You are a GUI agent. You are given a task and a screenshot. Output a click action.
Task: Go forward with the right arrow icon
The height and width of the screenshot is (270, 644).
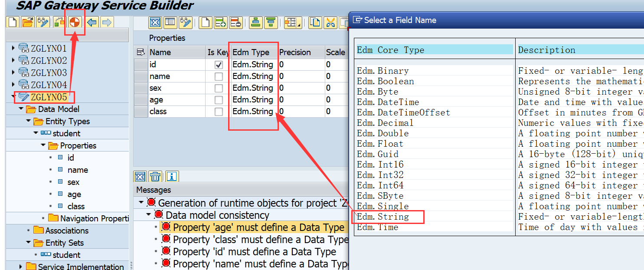click(x=107, y=22)
